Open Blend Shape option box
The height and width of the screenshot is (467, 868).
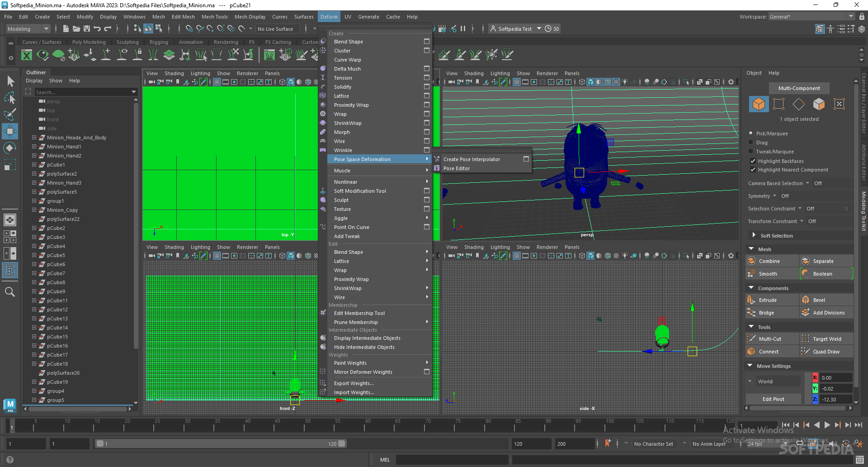click(426, 41)
